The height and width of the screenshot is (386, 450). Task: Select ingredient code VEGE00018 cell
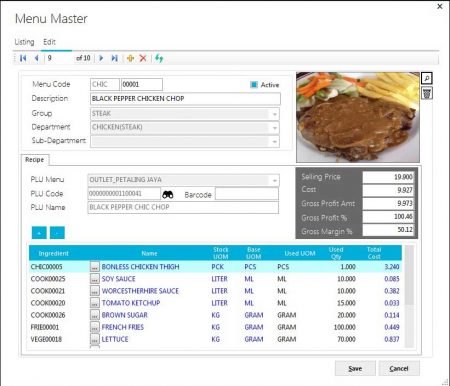[46, 339]
